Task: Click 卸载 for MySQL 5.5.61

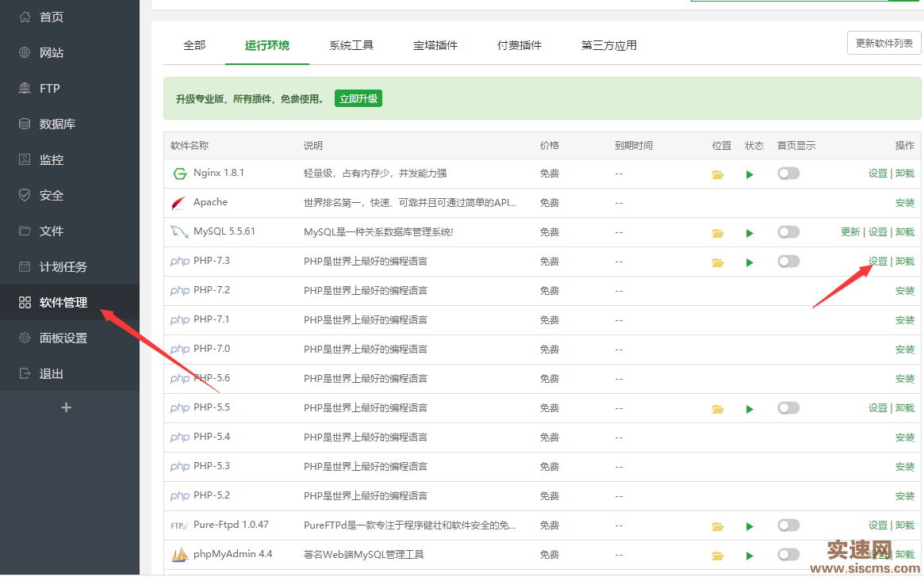Action: point(905,232)
